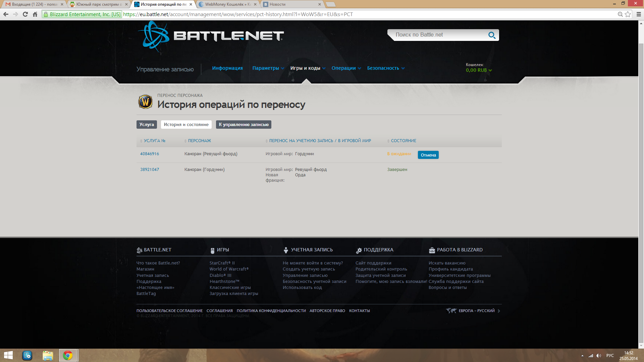Viewport: 644px width, 362px height.
Task: Open the Chrome menu hamburger icon
Action: tap(639, 14)
